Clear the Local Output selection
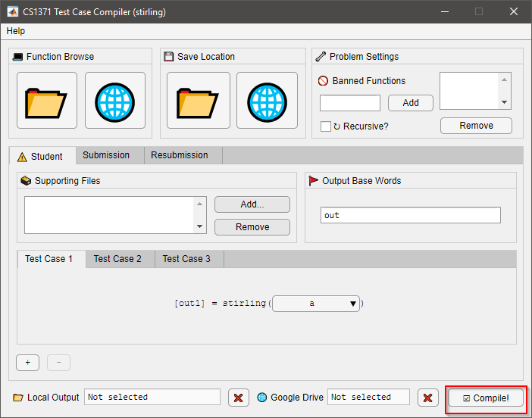 239,398
